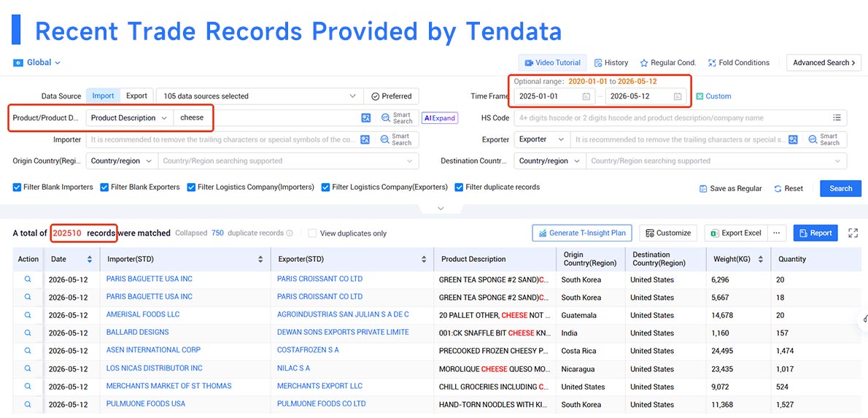Click the AI Expand button
This screenshot has width=868, height=418.
coord(440,117)
